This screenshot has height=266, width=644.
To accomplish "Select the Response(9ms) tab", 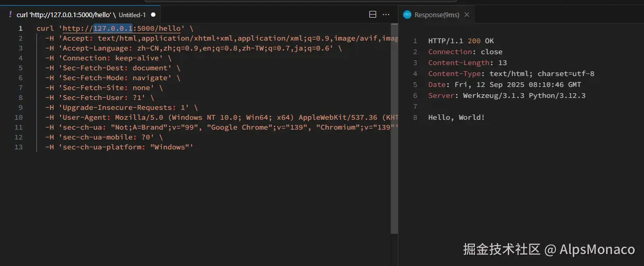I will [x=437, y=15].
